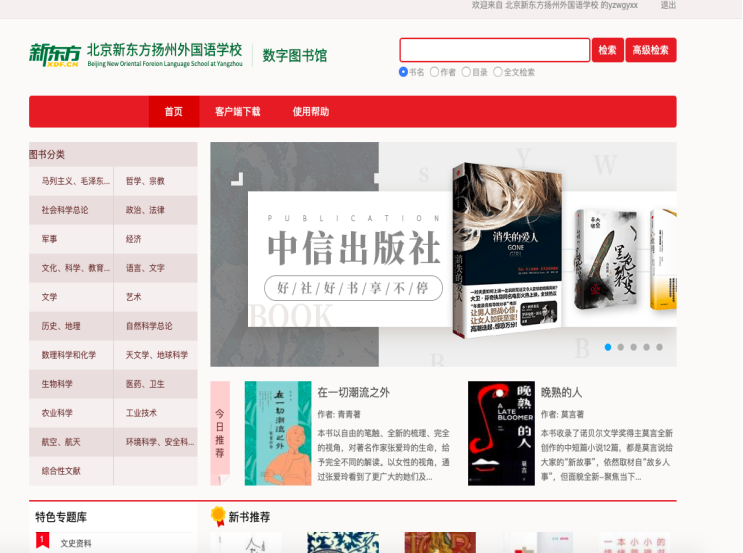The image size is (743, 553).
Task: Open category 艺术
Action: pyautogui.click(x=134, y=297)
